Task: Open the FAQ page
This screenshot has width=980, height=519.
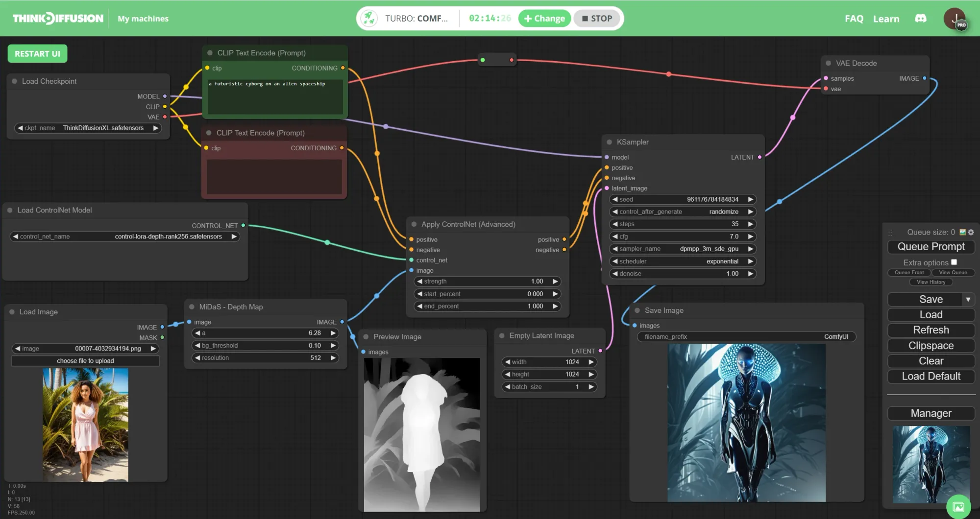Action: coord(854,19)
